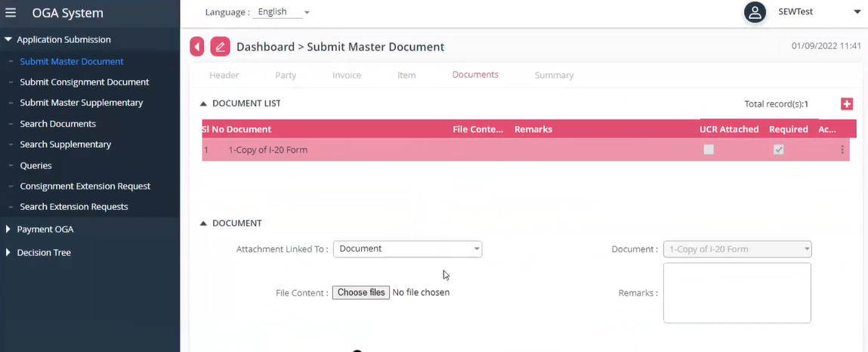Click the plus icon to add document
This screenshot has height=352, width=868.
coord(846,104)
